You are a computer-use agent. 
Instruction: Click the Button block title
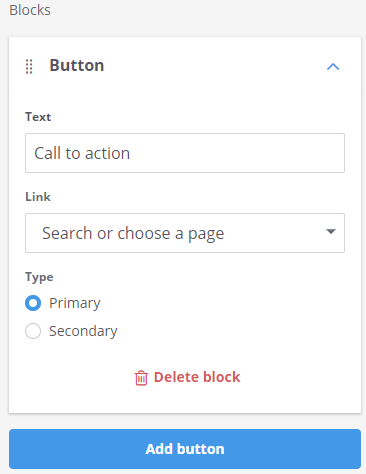click(77, 65)
